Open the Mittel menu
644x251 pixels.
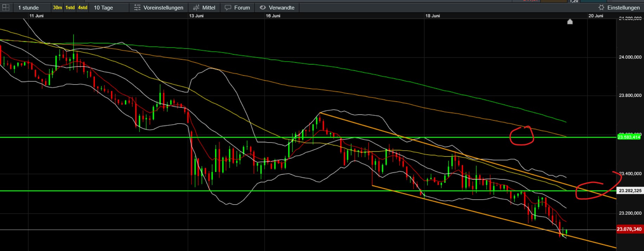[x=204, y=7]
